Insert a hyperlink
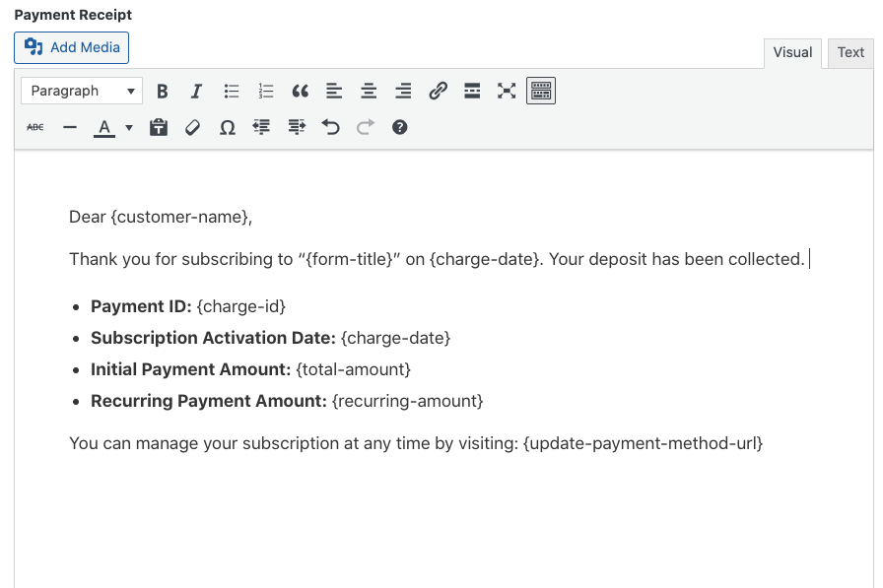Viewport: 883px width, 588px height. 438,91
